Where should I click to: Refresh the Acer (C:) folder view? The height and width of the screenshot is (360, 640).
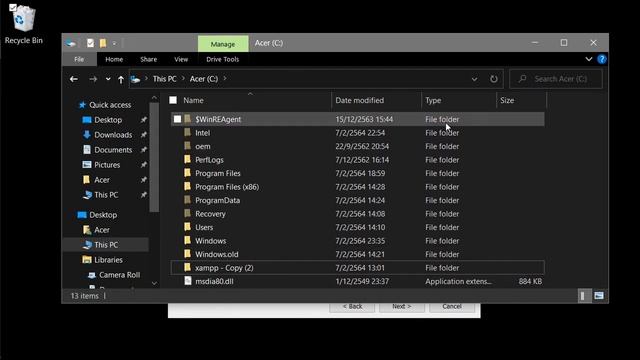493,79
